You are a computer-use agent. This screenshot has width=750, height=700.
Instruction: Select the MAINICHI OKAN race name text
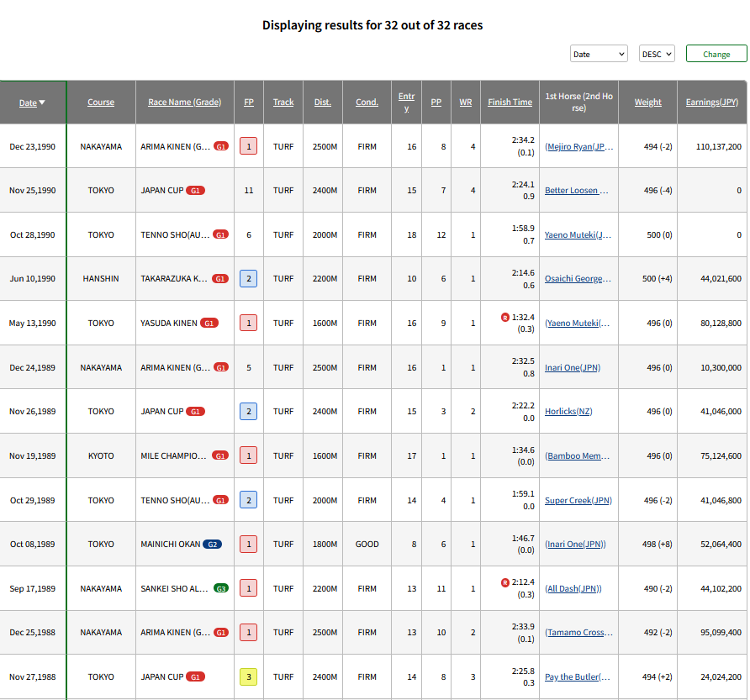[x=171, y=545]
